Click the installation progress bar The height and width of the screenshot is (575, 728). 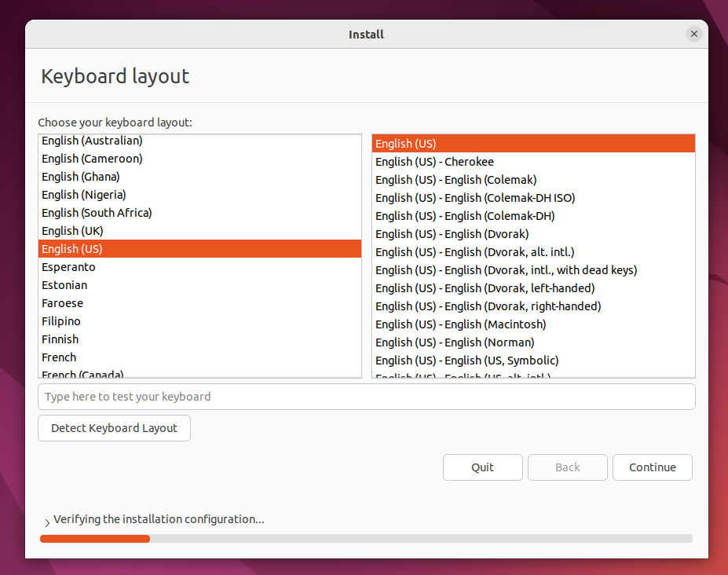pyautogui.click(x=366, y=539)
